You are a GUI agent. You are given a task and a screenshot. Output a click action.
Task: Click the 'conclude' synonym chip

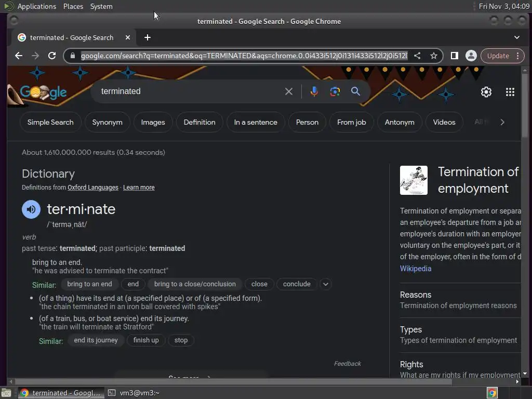[297, 284]
